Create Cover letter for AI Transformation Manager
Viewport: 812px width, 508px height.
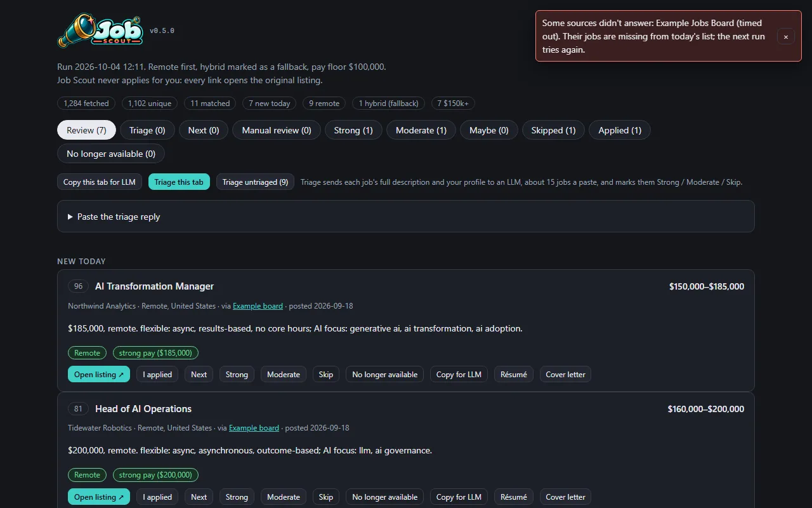pyautogui.click(x=566, y=375)
